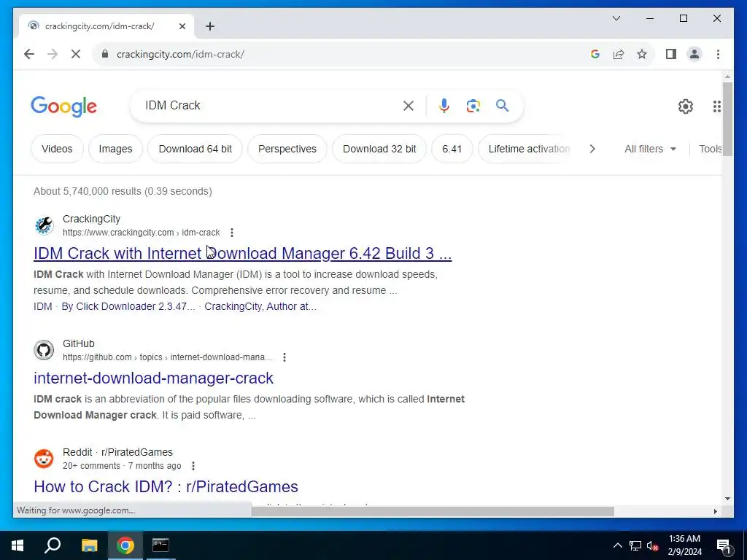
Task: Click the vertical page scrollbar
Action: (x=727, y=118)
